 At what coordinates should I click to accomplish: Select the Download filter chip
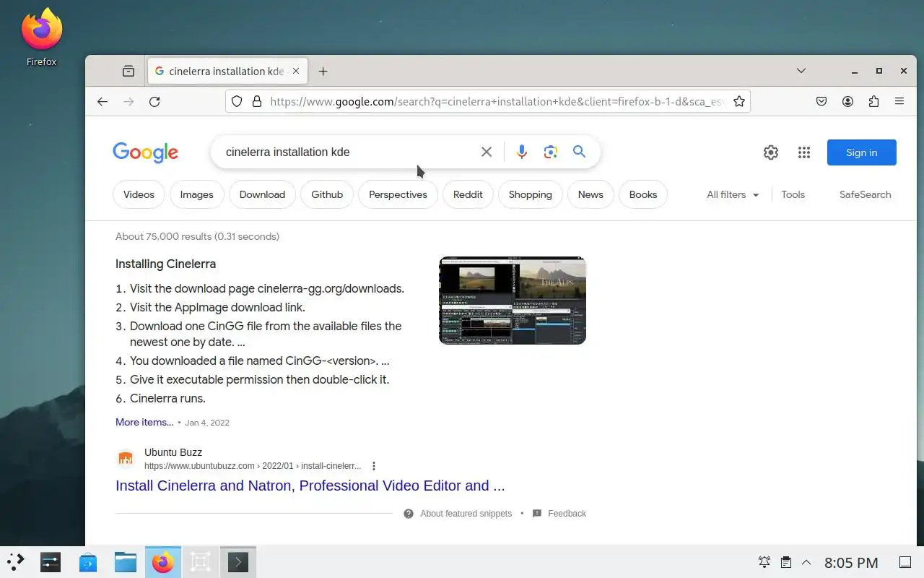coord(262,194)
